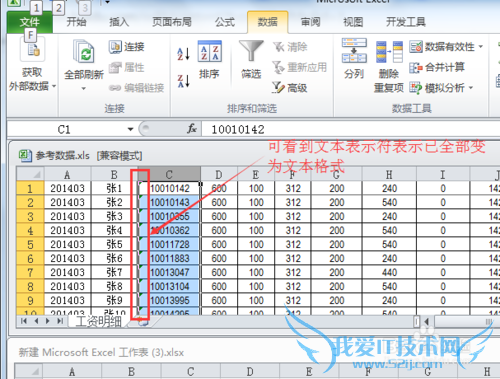Click the 获取外部数据 icon
This screenshot has width=500, height=379.
click(x=32, y=49)
